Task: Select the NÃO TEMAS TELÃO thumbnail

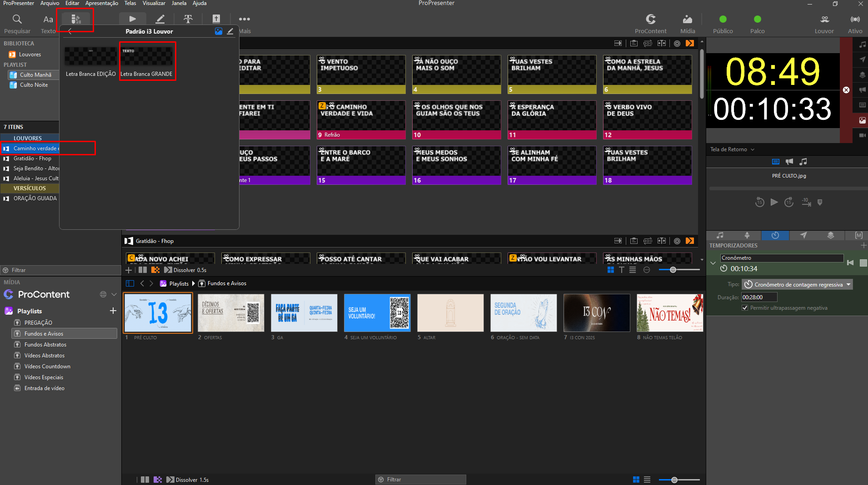Action: (x=669, y=317)
